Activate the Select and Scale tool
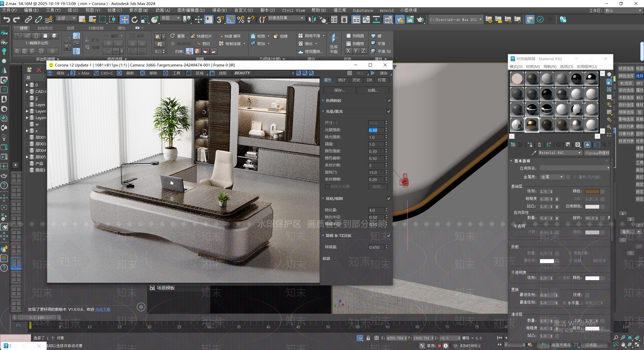 [144, 19]
